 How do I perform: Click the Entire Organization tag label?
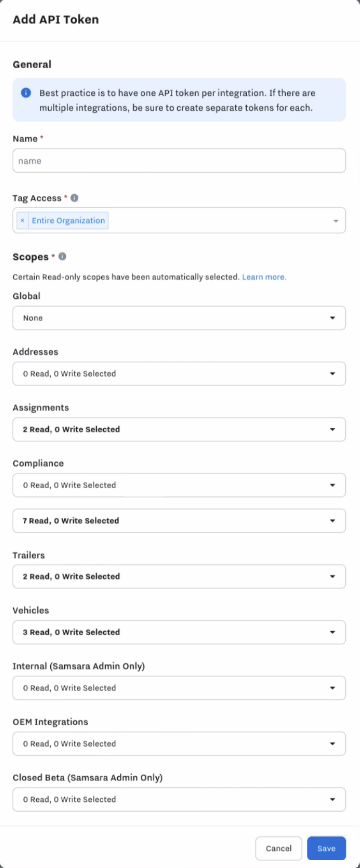coord(68,220)
